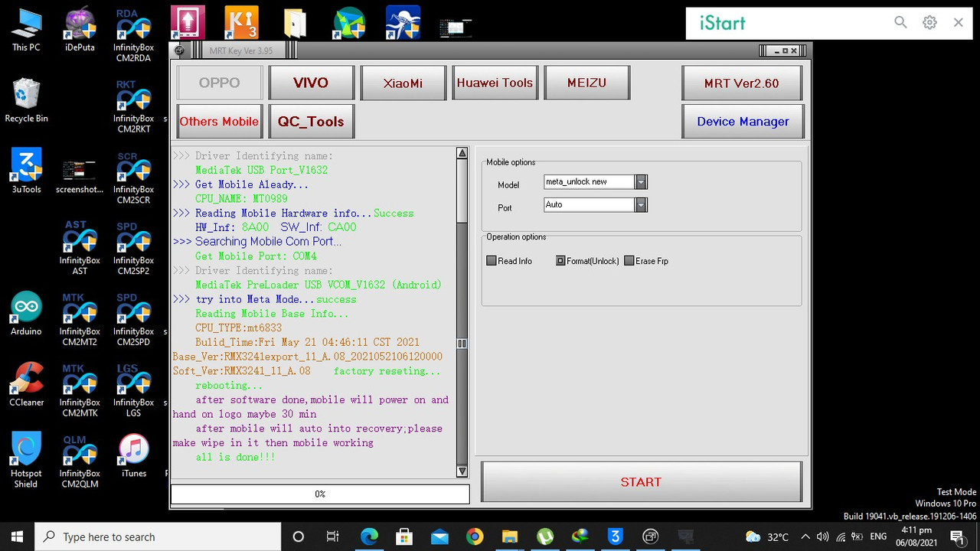Click the taskbar search box
The width and height of the screenshot is (980, 551).
tap(159, 536)
